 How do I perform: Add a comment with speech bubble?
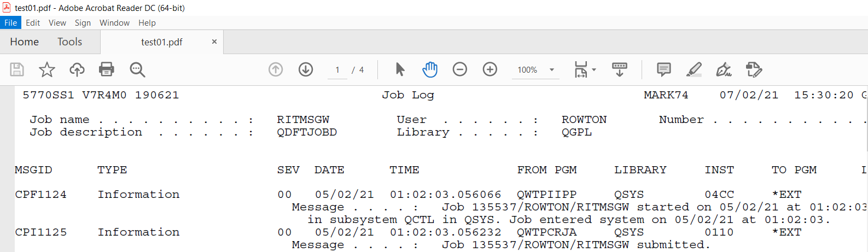[x=663, y=69]
